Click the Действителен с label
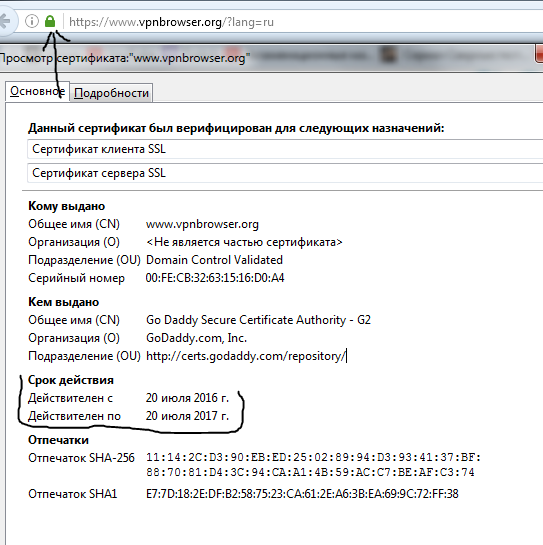Screen dimensions: 543x545 (70, 398)
